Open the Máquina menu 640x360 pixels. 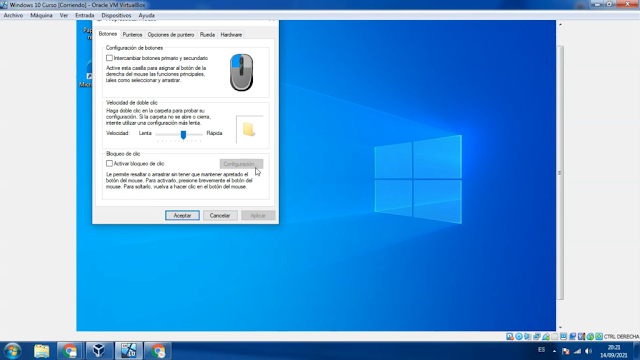click(41, 15)
